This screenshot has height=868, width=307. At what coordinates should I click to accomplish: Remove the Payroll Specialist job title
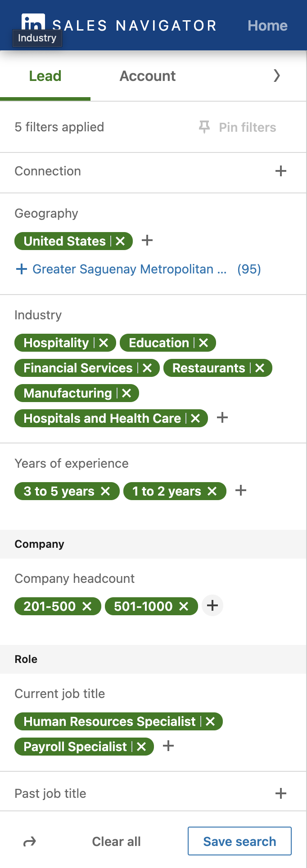click(141, 747)
